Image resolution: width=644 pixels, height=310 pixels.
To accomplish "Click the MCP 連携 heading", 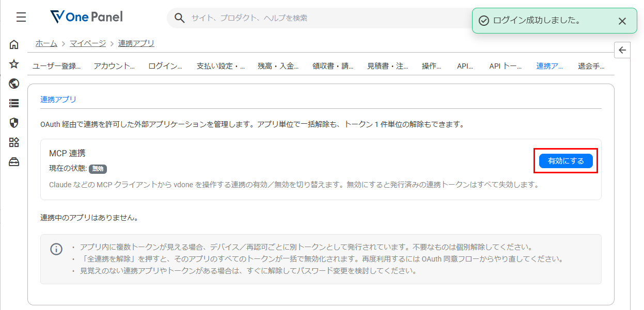I will [x=67, y=153].
